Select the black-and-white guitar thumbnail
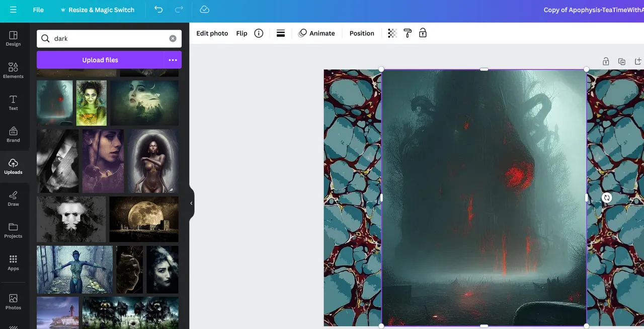 (x=58, y=161)
